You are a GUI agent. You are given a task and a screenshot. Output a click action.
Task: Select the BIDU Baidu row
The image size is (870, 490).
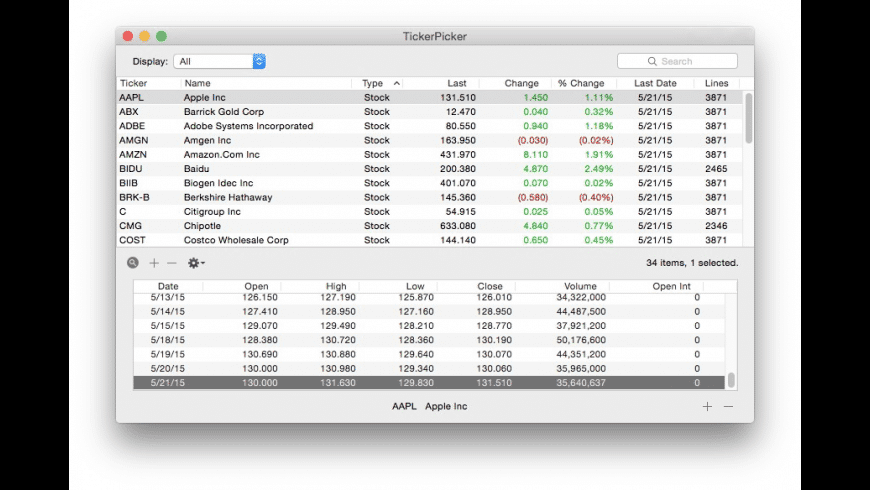[429, 169]
